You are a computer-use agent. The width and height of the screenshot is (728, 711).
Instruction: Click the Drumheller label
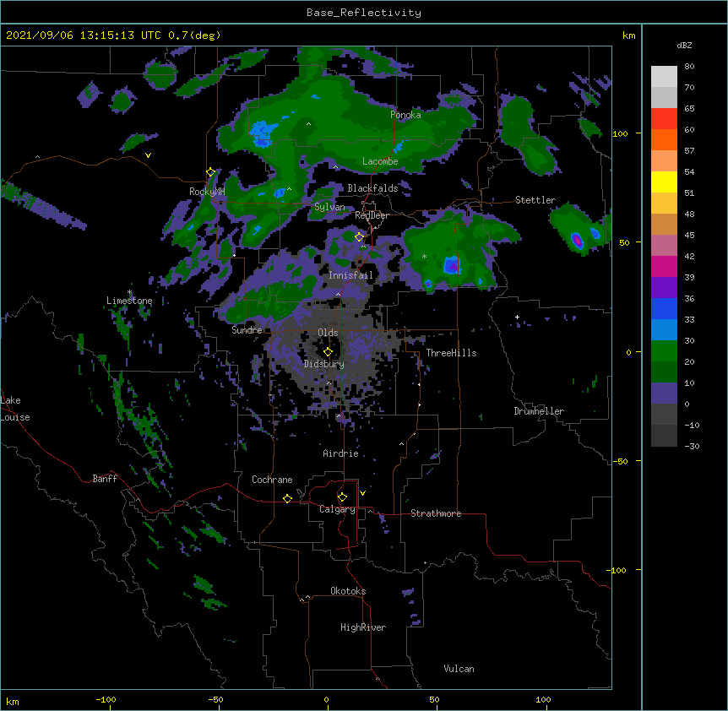tap(539, 411)
